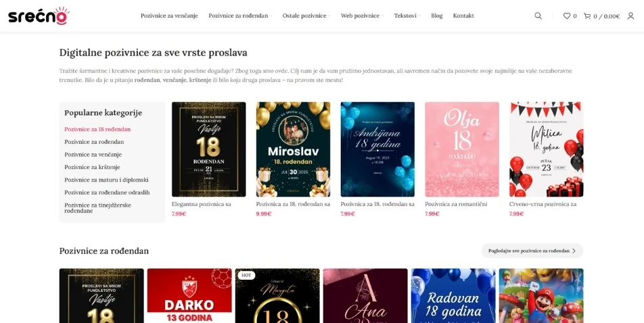This screenshot has height=323, width=644.
Task: Expand the Tekstovi dropdown menu
Action: pos(407,16)
